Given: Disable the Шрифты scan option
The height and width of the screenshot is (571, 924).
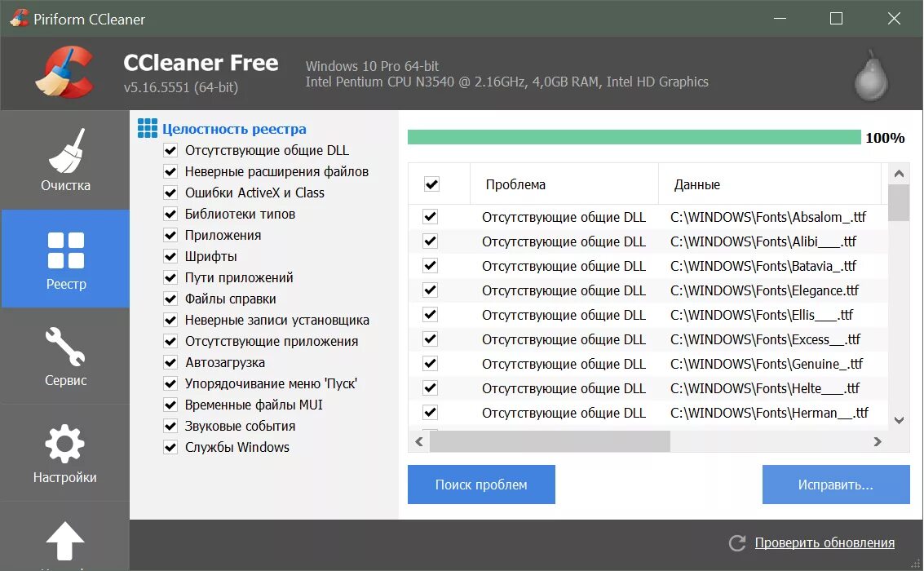Looking at the screenshot, I should pyautogui.click(x=170, y=256).
